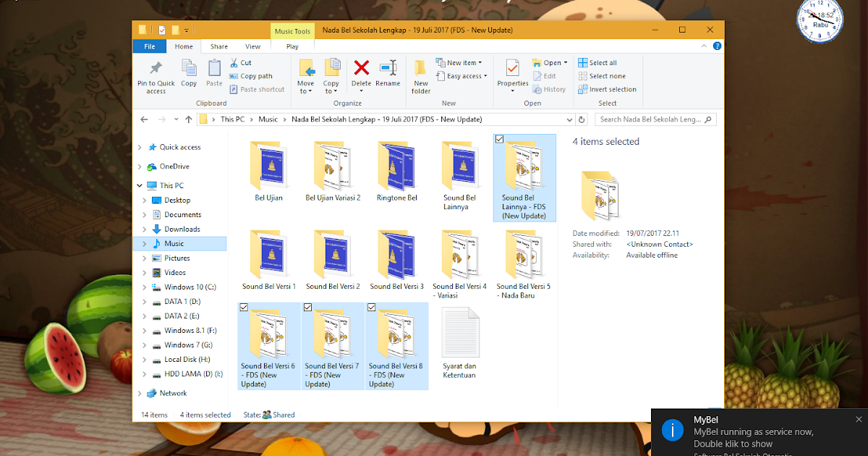Open the Copy to dropdown
The width and height of the screenshot is (868, 456).
[331, 88]
